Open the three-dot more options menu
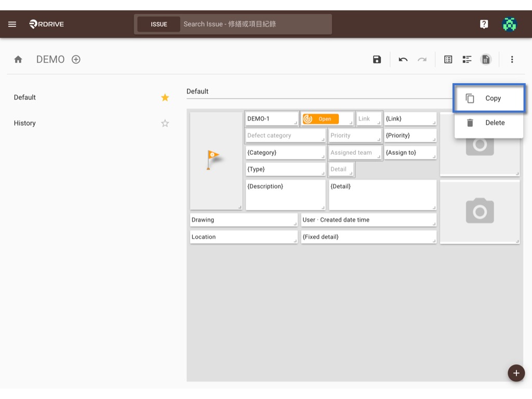This screenshot has width=532, height=399. click(512, 60)
